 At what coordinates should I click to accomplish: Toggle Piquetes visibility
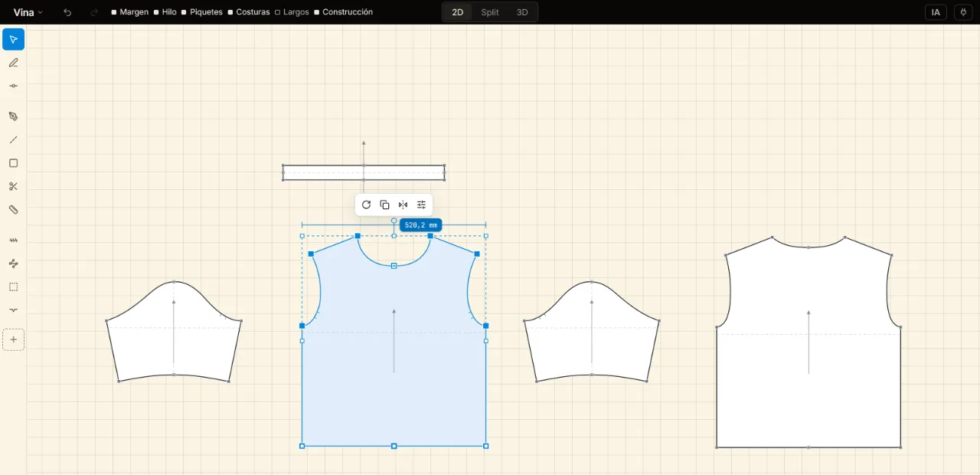pyautogui.click(x=201, y=12)
